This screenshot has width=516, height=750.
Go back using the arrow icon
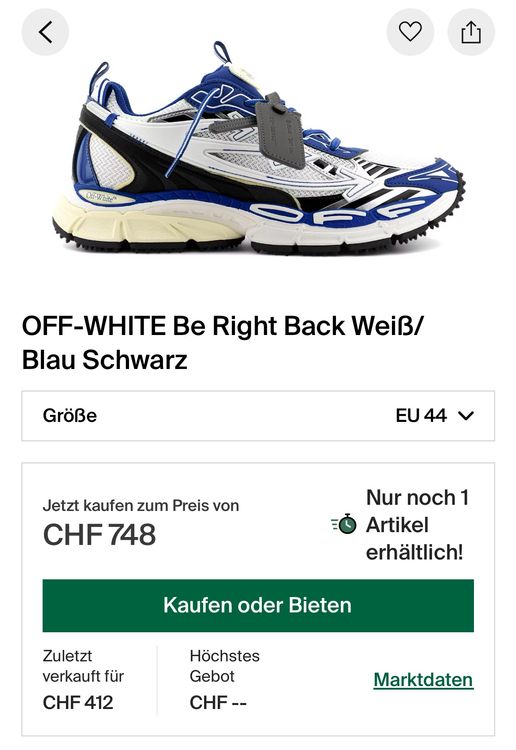pos(45,33)
